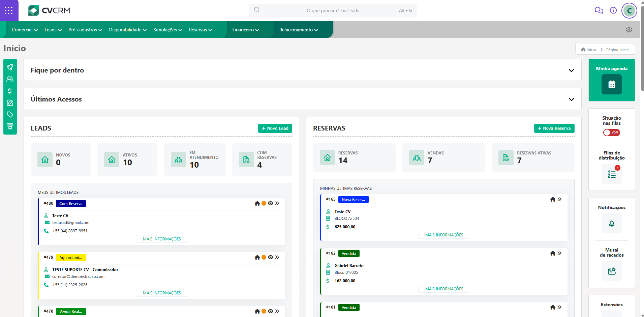Open the Vendas stat card
The height and width of the screenshot is (317, 644).
click(x=443, y=157)
